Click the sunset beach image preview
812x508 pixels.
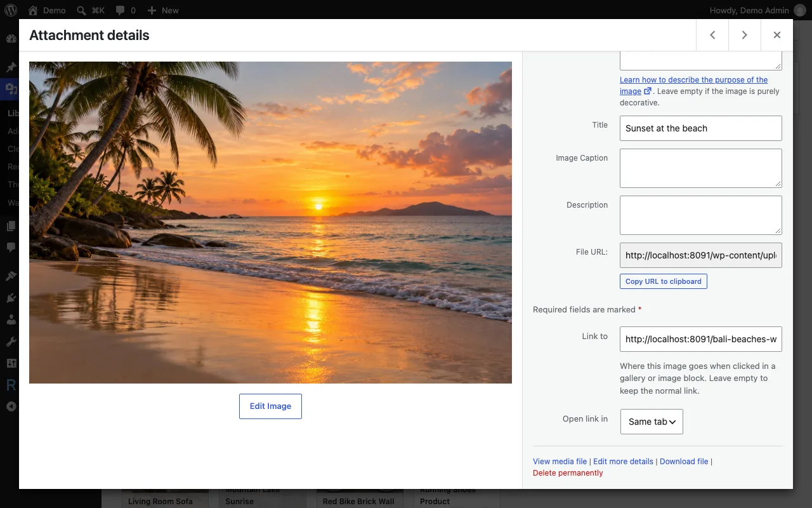click(x=270, y=222)
